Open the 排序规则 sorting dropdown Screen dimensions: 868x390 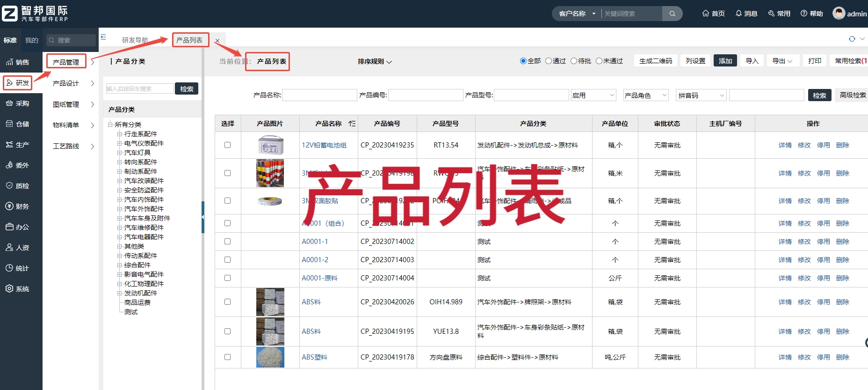pyautogui.click(x=375, y=61)
